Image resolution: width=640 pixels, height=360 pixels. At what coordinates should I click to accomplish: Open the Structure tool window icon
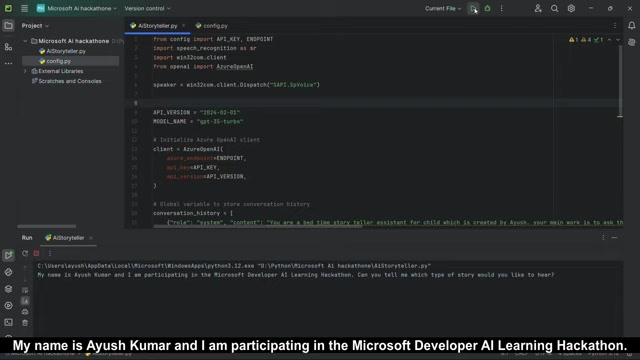[x=8, y=47]
